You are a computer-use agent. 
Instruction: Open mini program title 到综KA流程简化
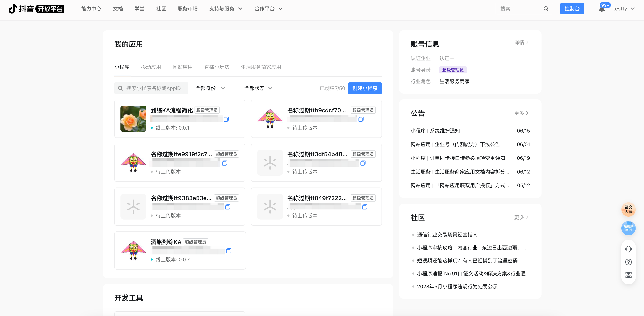click(172, 110)
